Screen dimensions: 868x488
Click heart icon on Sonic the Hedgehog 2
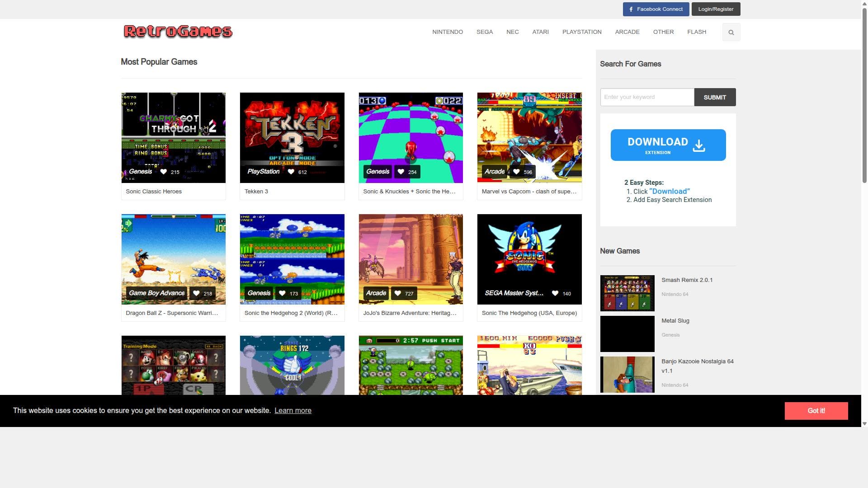pyautogui.click(x=282, y=293)
